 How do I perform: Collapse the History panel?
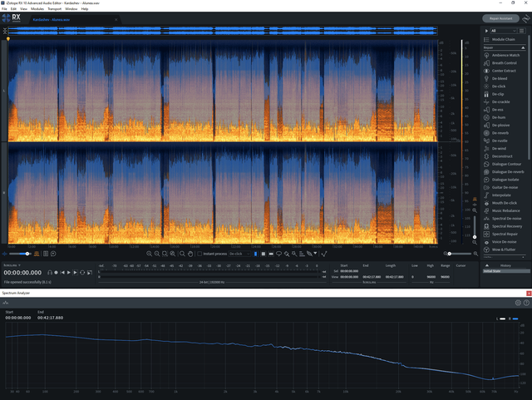click(487, 265)
